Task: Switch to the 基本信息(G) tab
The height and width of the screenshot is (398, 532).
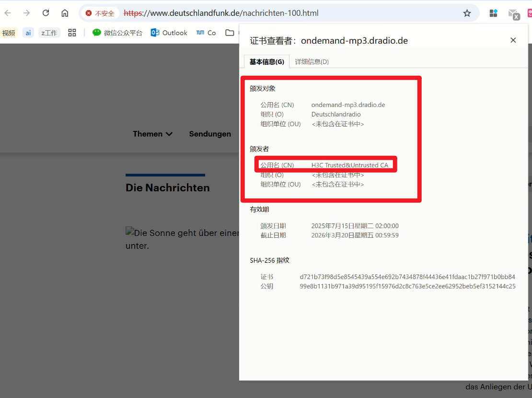Action: pyautogui.click(x=266, y=62)
